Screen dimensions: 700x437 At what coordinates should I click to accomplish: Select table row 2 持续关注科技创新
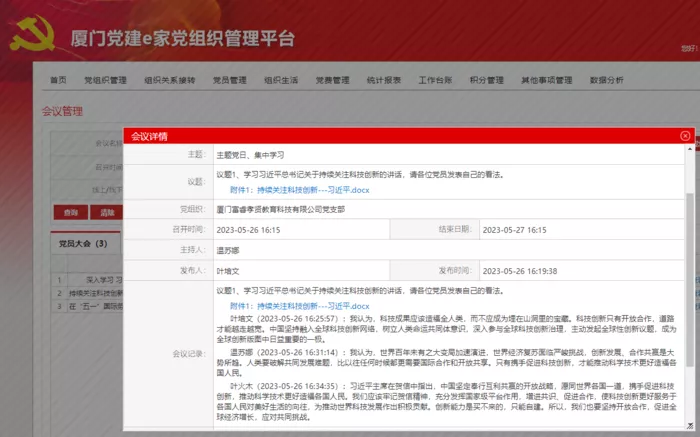87,293
